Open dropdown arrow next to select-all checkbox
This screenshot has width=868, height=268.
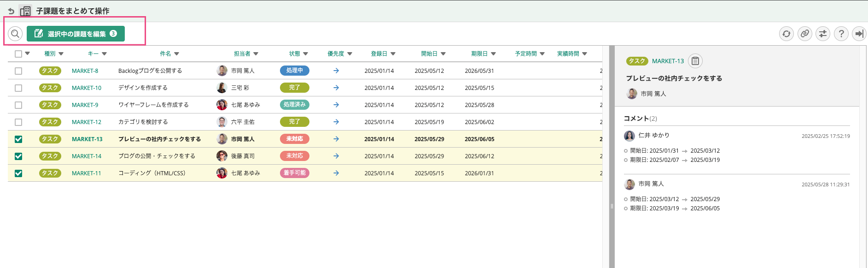pos(28,54)
